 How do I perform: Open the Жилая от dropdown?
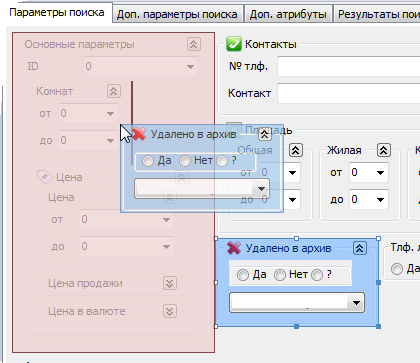(380, 172)
